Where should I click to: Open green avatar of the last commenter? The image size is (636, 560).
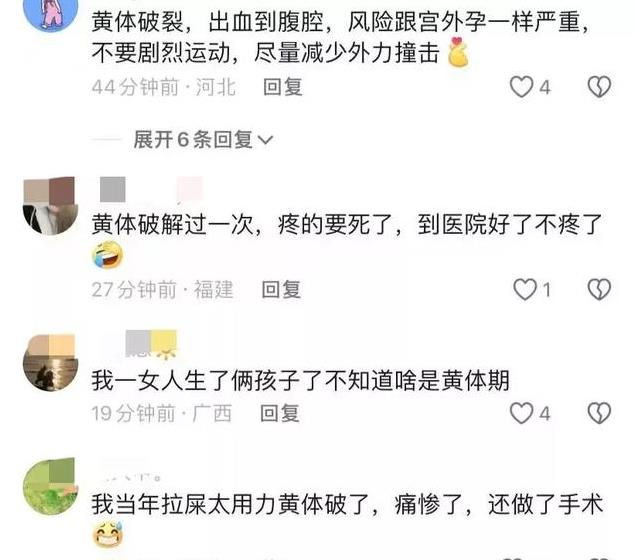[51, 487]
